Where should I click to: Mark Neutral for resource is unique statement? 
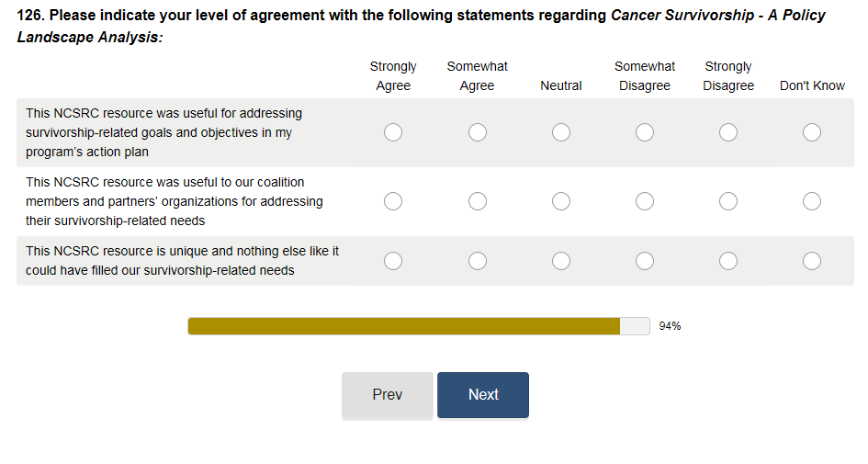(x=561, y=261)
